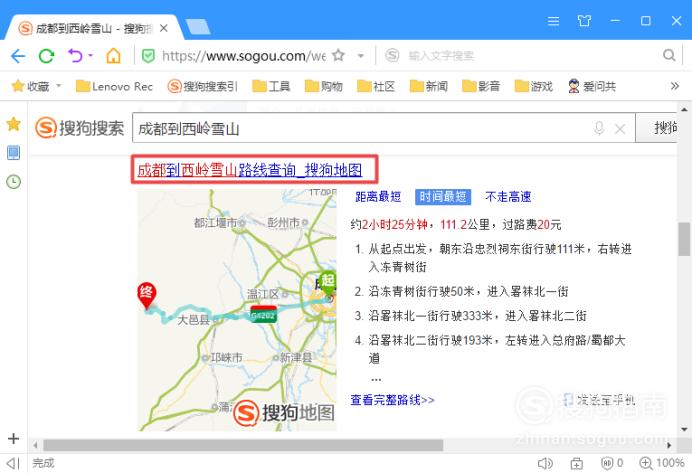
Task: Open the skin shirt icon
Action: coord(584,21)
